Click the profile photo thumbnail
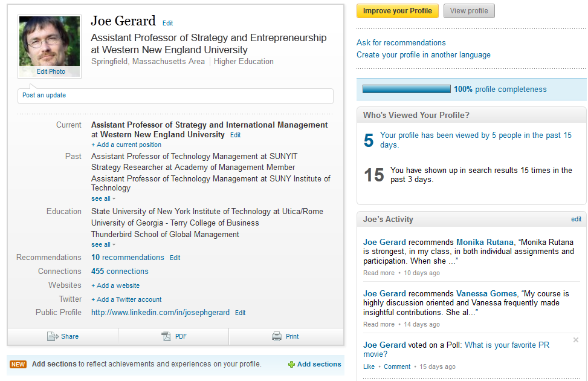 pos(50,41)
